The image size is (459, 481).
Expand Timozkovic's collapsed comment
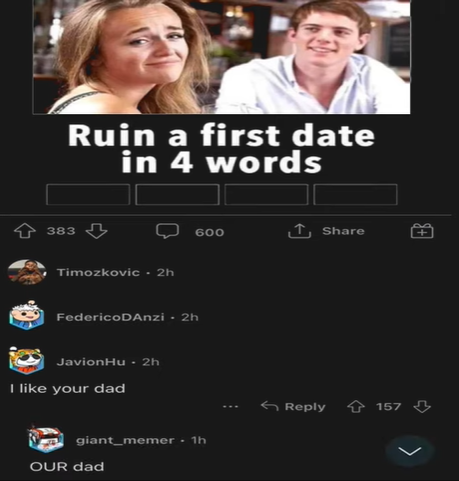click(229, 273)
